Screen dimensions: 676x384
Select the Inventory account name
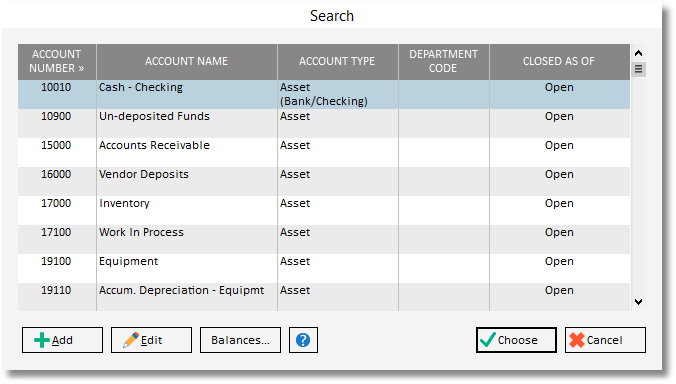[x=124, y=203]
